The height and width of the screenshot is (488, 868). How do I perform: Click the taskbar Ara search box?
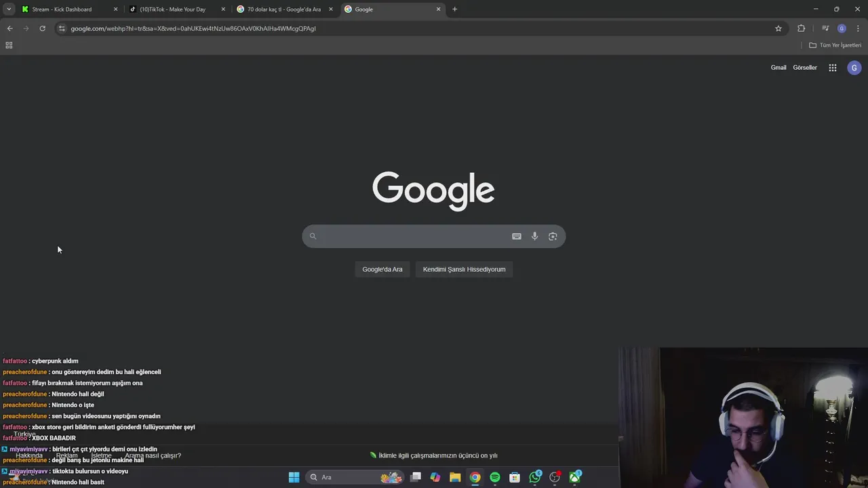(x=356, y=477)
